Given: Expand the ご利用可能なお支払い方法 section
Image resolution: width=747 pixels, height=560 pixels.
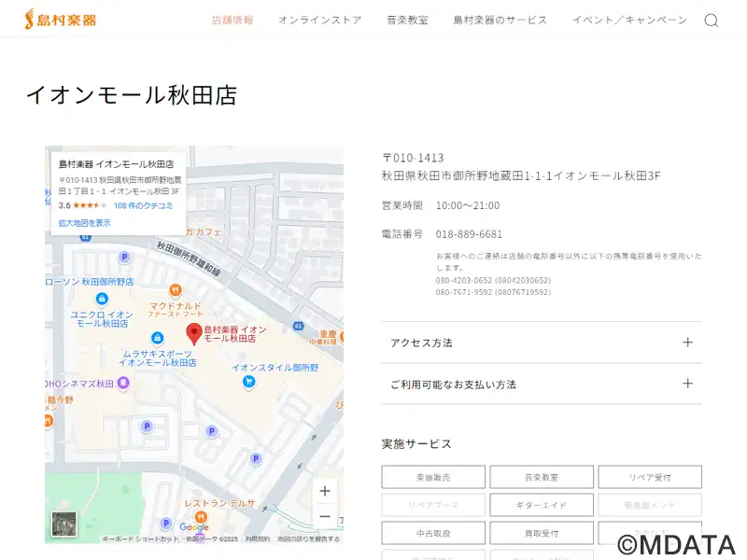Looking at the screenshot, I should 542,384.
